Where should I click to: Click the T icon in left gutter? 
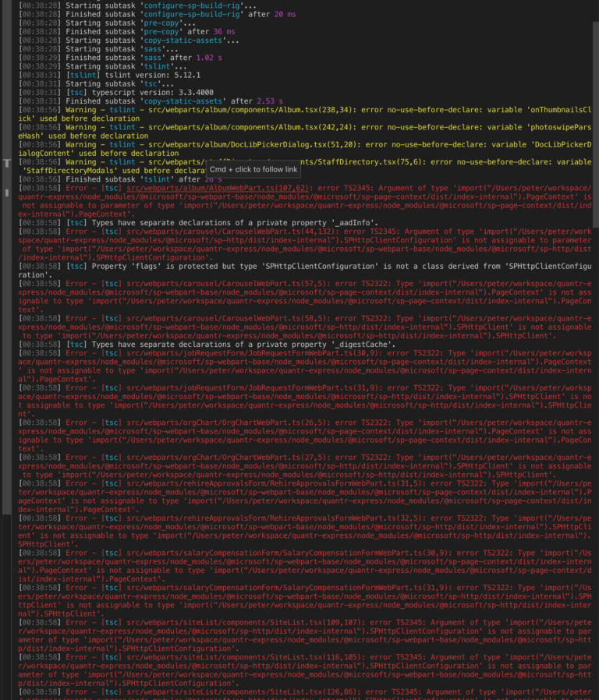pyautogui.click(x=7, y=163)
